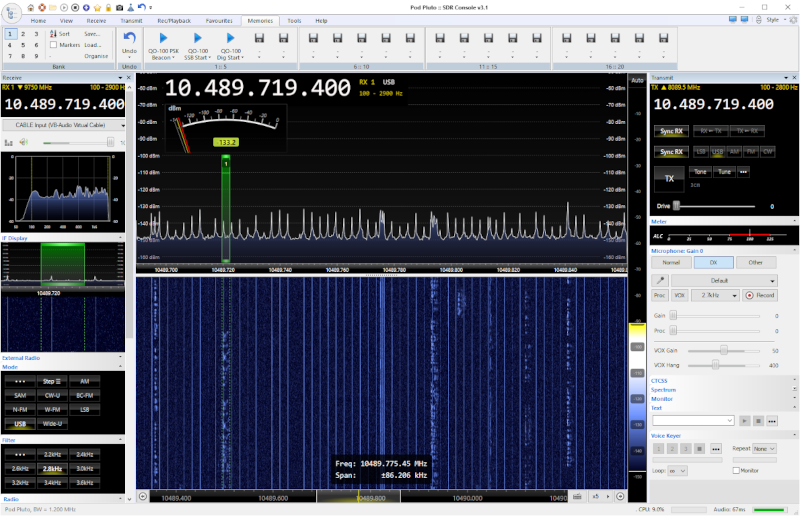Click the Tune button

(724, 172)
